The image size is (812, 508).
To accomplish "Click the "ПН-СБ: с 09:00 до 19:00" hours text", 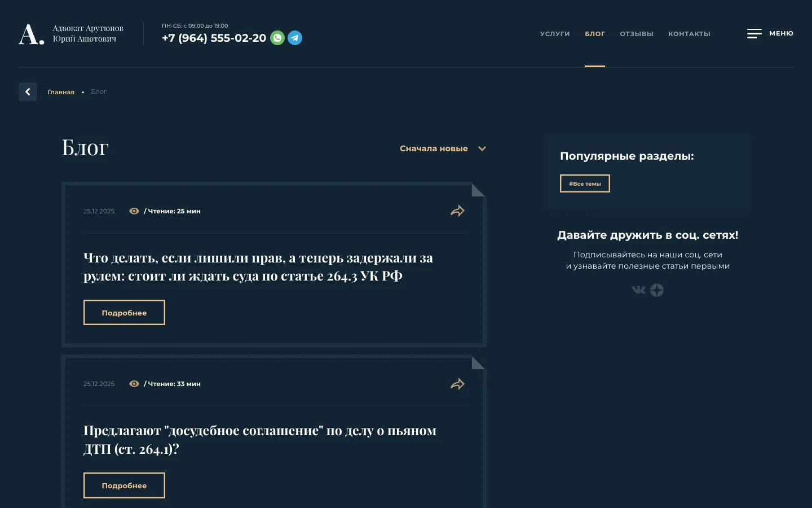I will point(195,25).
